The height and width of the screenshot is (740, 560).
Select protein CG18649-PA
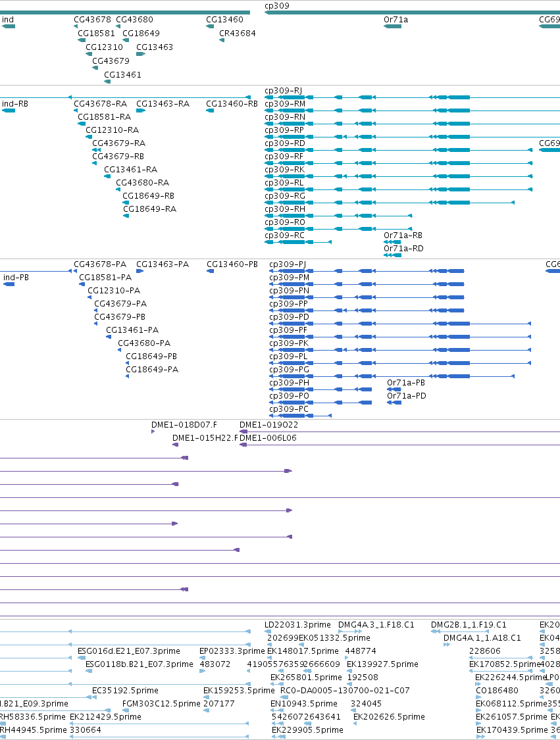point(152,369)
